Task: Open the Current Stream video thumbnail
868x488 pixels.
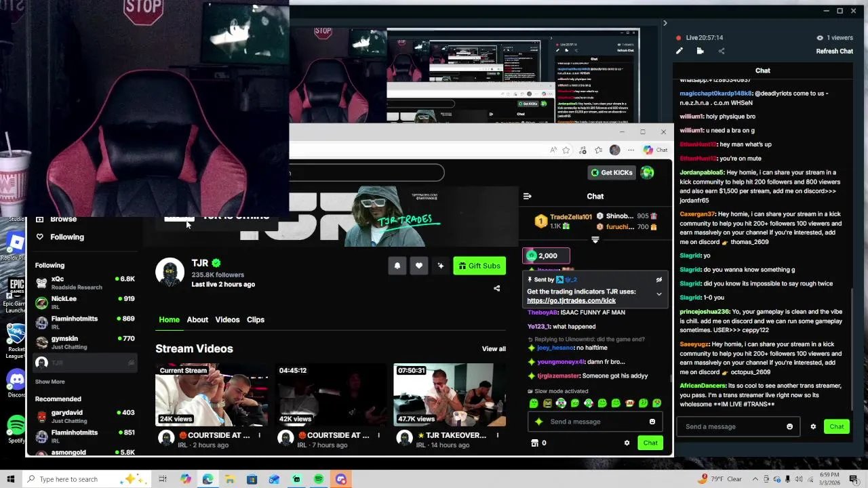Action: click(x=212, y=395)
